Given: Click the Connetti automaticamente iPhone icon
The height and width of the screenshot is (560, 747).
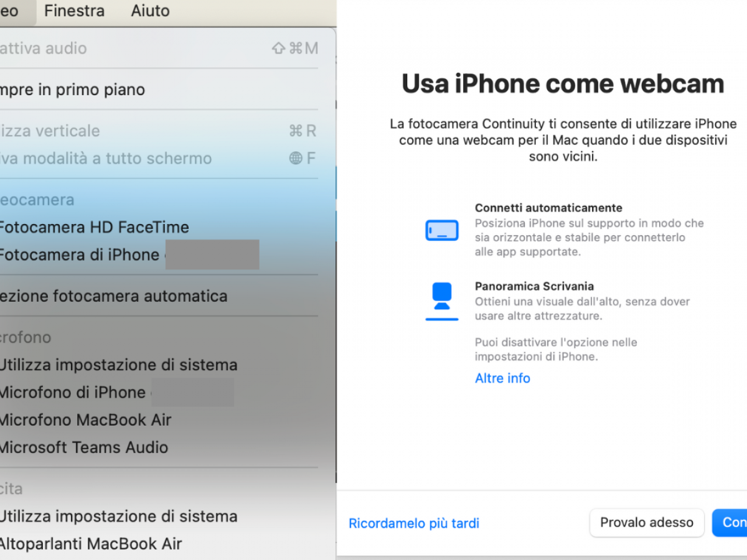Looking at the screenshot, I should (x=442, y=230).
